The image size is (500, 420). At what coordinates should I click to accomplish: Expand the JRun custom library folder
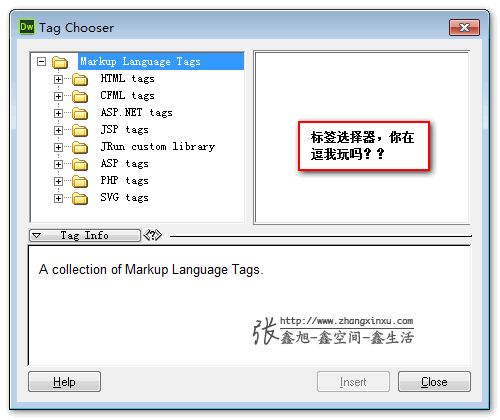click(x=58, y=147)
